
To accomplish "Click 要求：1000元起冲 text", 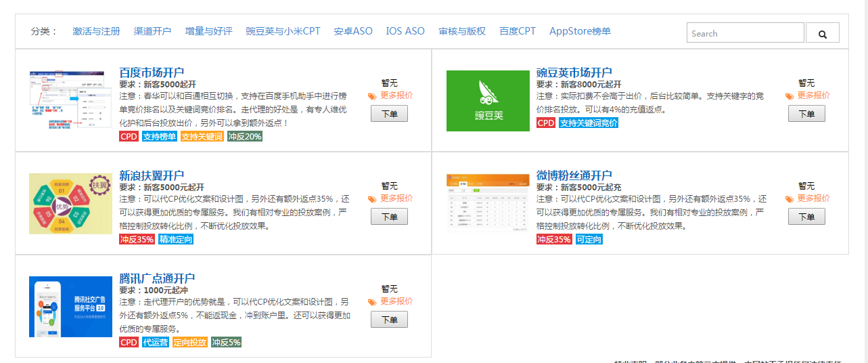I will coord(154,290).
